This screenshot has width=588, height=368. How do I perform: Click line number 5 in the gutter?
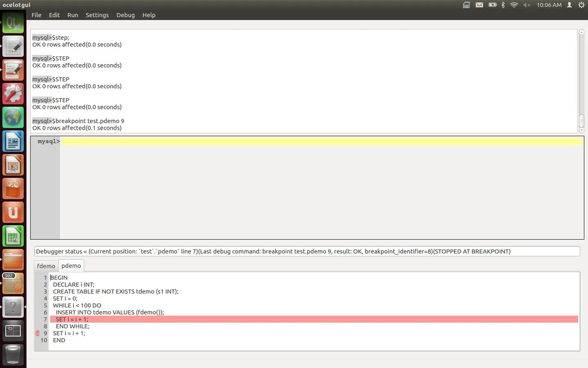pos(45,305)
